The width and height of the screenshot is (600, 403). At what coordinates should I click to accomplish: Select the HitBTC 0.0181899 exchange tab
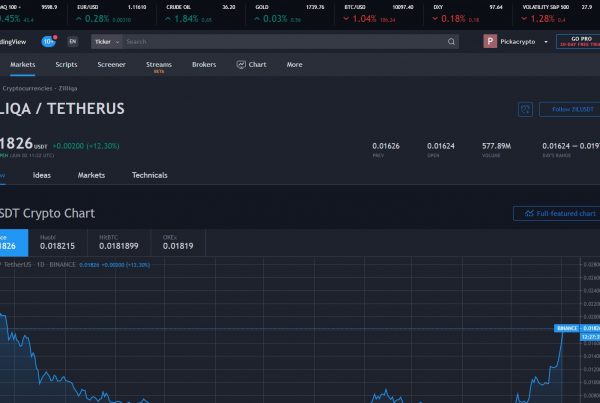[119, 243]
